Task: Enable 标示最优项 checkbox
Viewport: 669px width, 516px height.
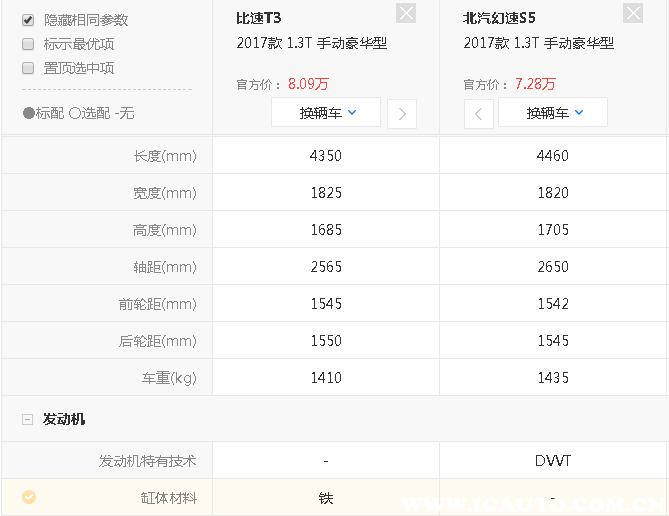Action: point(28,44)
